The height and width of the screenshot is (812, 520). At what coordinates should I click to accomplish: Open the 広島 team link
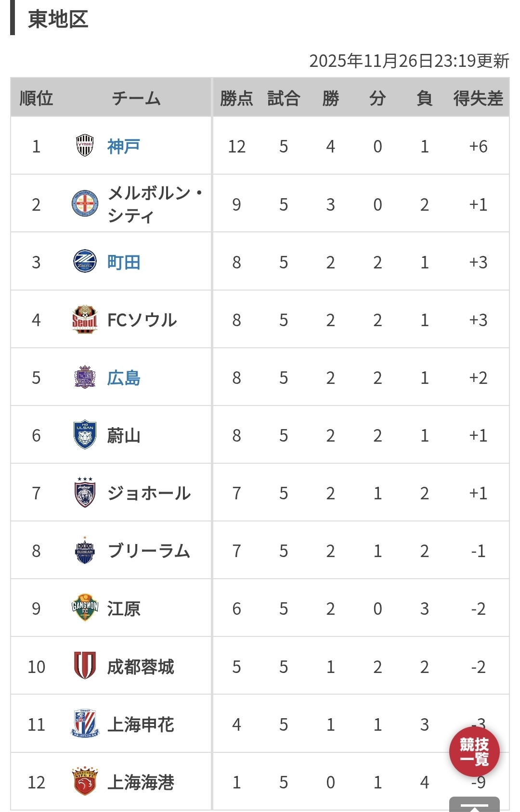tap(124, 378)
